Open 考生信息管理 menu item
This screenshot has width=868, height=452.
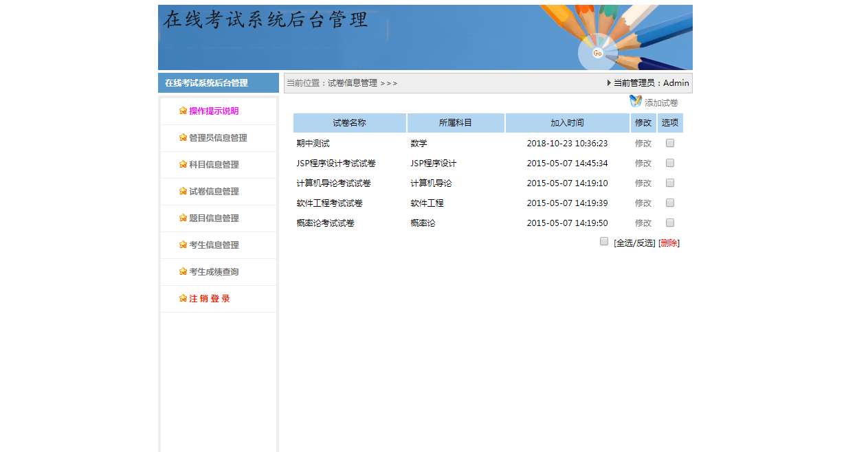pyautogui.click(x=214, y=245)
